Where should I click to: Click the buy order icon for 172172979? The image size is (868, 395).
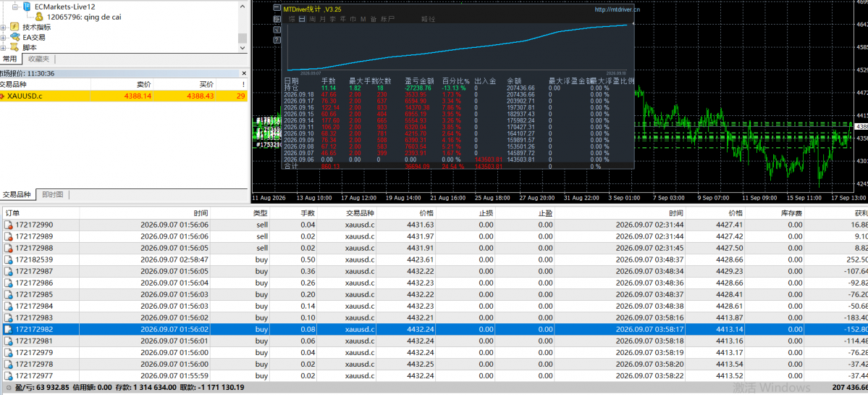tap(8, 352)
